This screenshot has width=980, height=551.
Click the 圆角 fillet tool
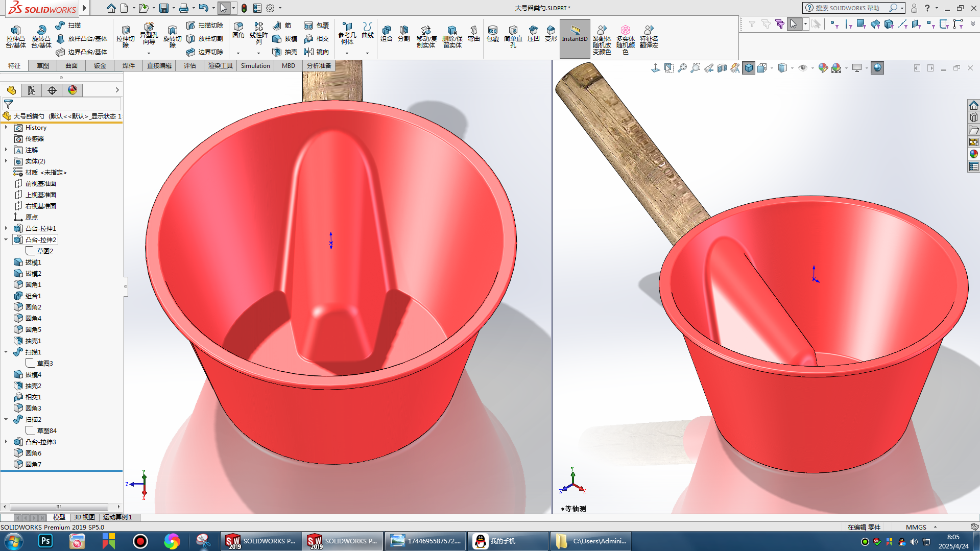238,30
